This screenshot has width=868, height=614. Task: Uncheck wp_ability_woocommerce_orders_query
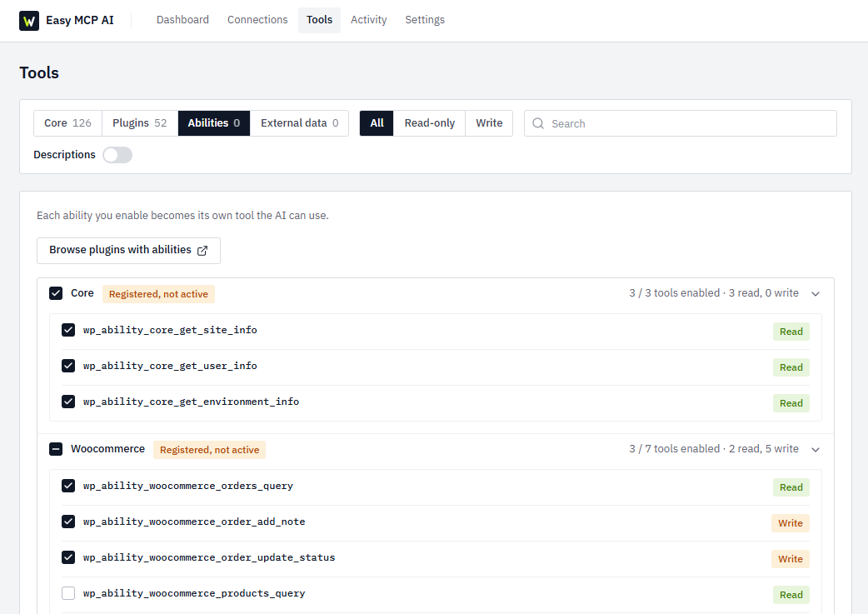(x=68, y=486)
